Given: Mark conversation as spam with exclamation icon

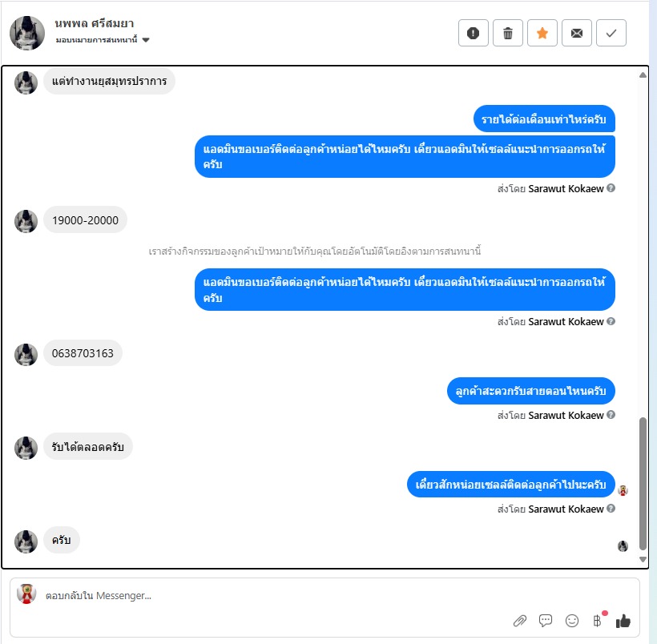Looking at the screenshot, I should tap(473, 33).
